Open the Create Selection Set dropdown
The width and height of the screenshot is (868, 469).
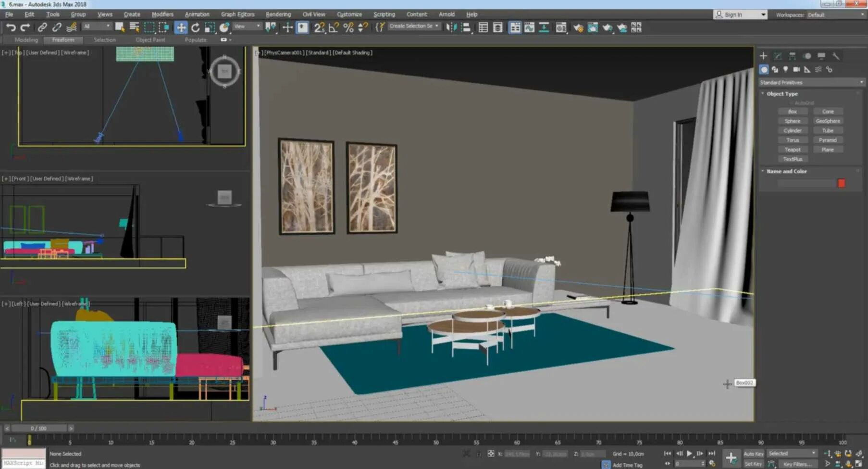tap(414, 26)
